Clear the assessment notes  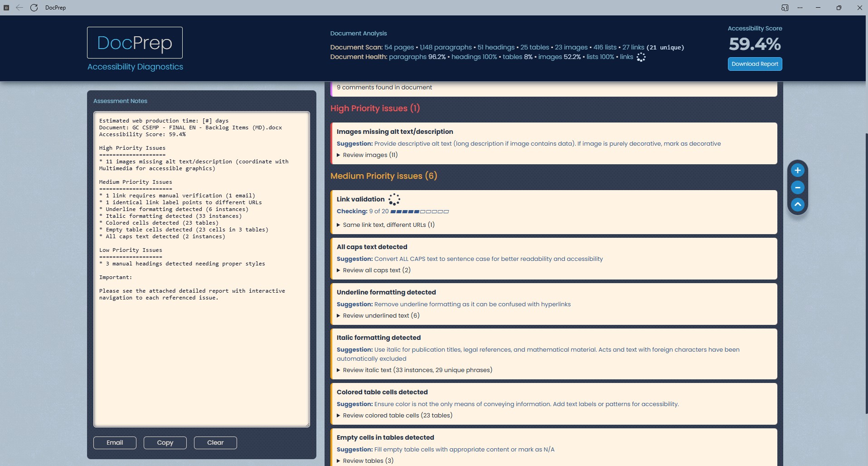click(215, 443)
